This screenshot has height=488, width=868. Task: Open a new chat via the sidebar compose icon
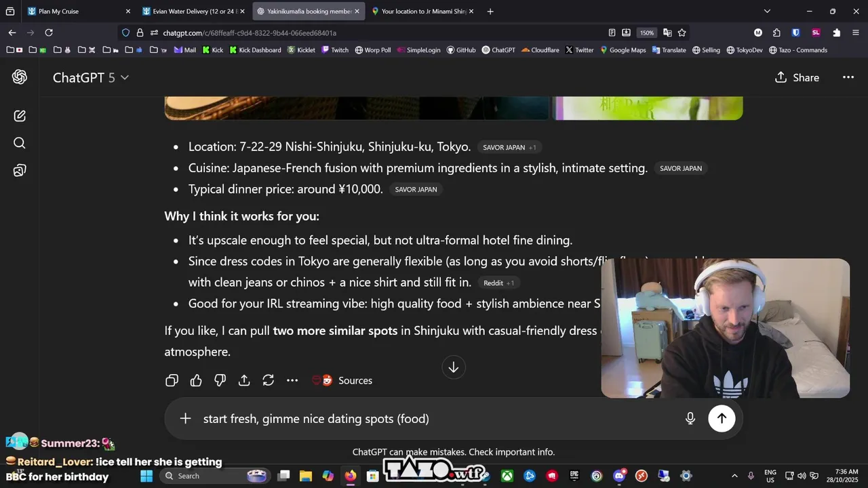click(20, 116)
